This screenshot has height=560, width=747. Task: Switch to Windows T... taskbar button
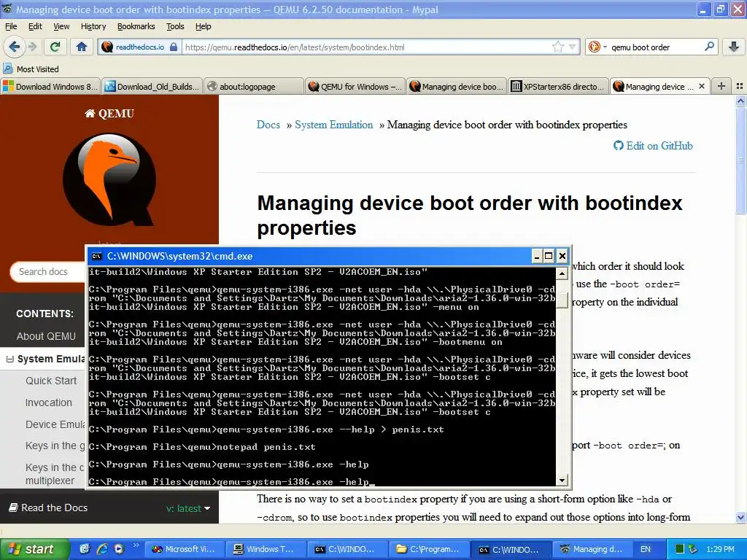[x=265, y=549]
